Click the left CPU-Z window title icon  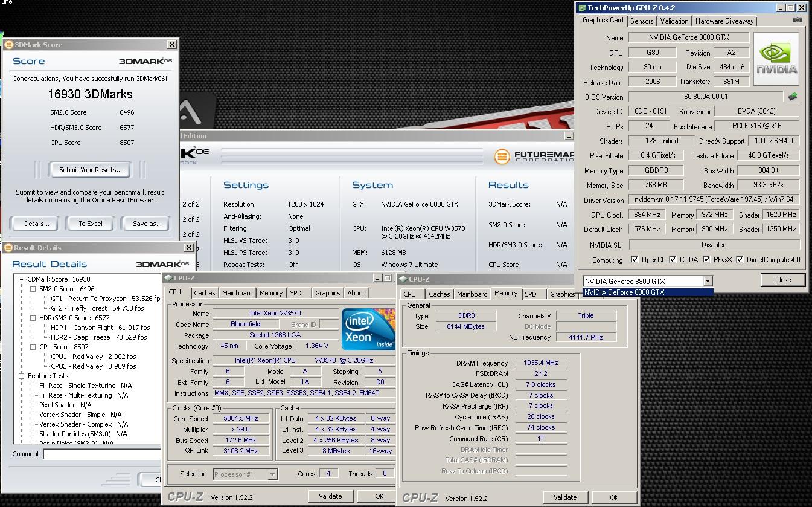(x=168, y=278)
